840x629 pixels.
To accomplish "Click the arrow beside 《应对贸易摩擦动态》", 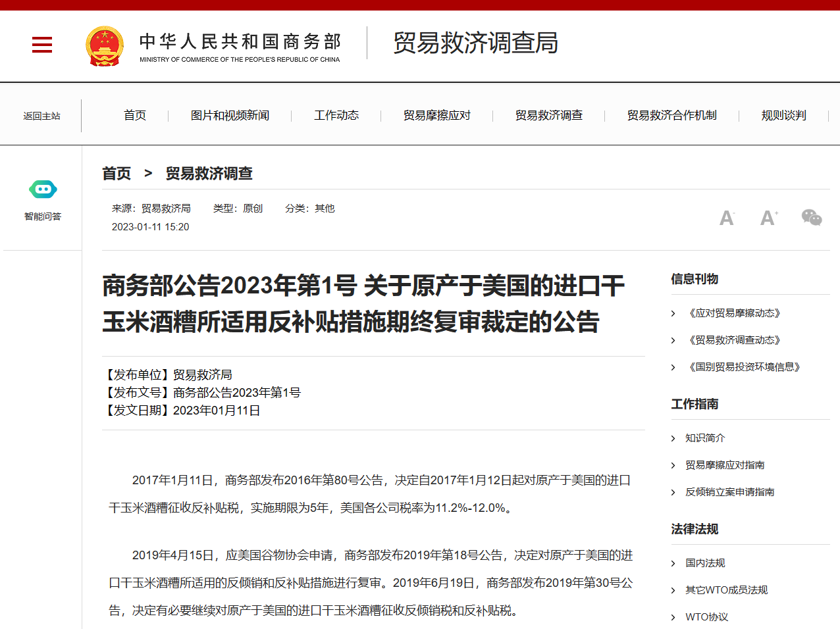I will (673, 314).
